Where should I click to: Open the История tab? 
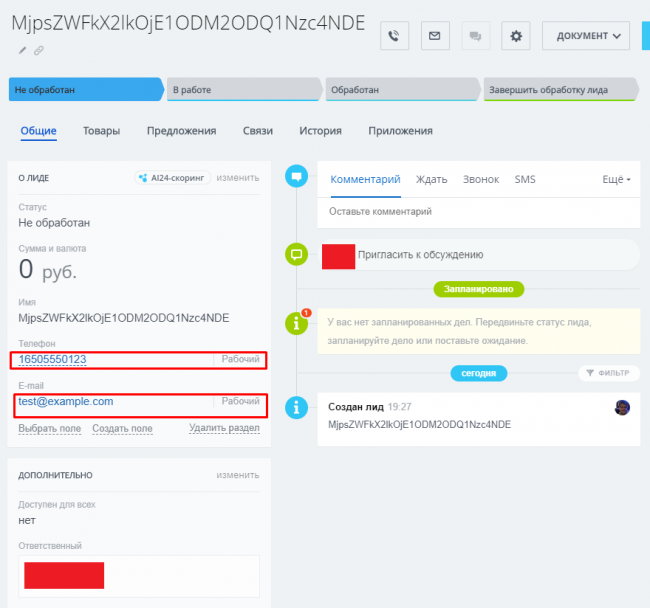click(x=320, y=131)
